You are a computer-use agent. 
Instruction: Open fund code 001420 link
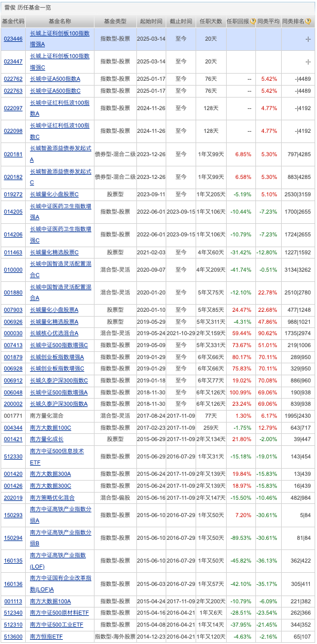click(13, 473)
